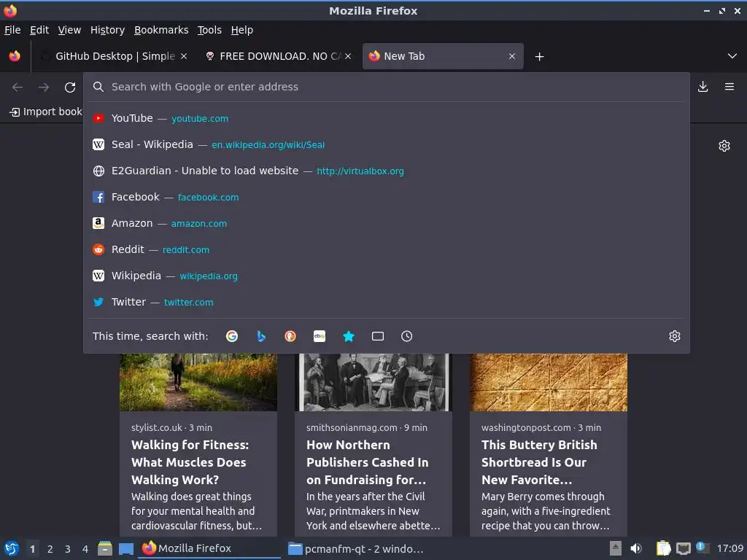Screen dimensions: 747x560
Task: Search this time with eBay icon
Action: click(x=320, y=336)
